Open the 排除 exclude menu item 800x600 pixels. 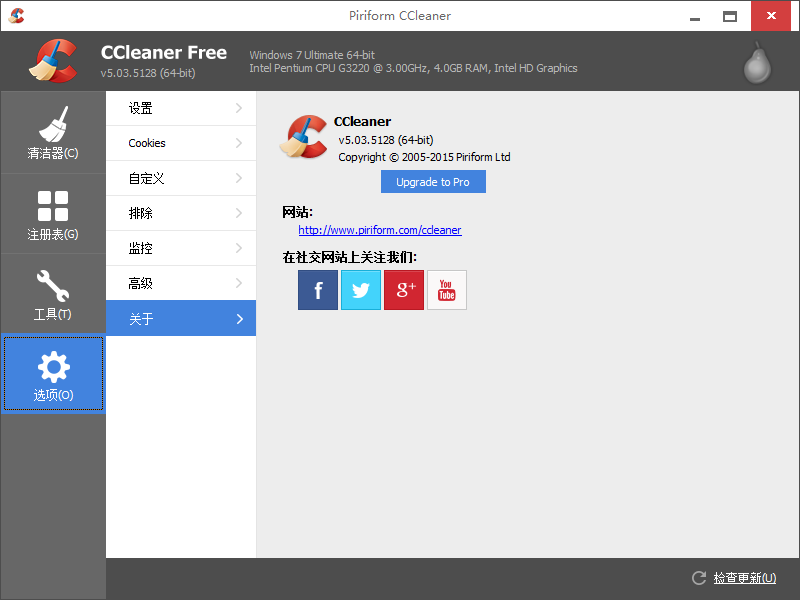click(181, 213)
